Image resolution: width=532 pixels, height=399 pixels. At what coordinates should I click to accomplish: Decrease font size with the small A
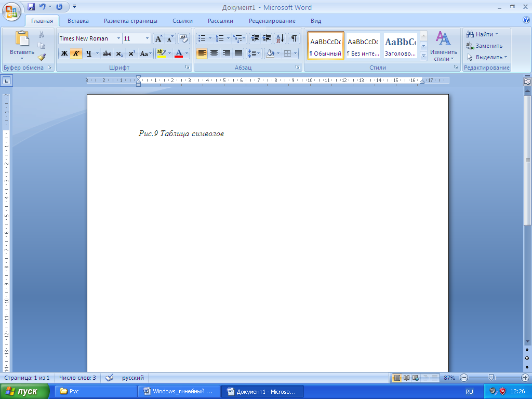[x=170, y=38]
